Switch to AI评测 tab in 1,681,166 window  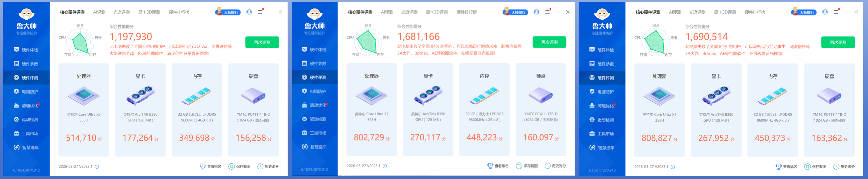coord(387,12)
